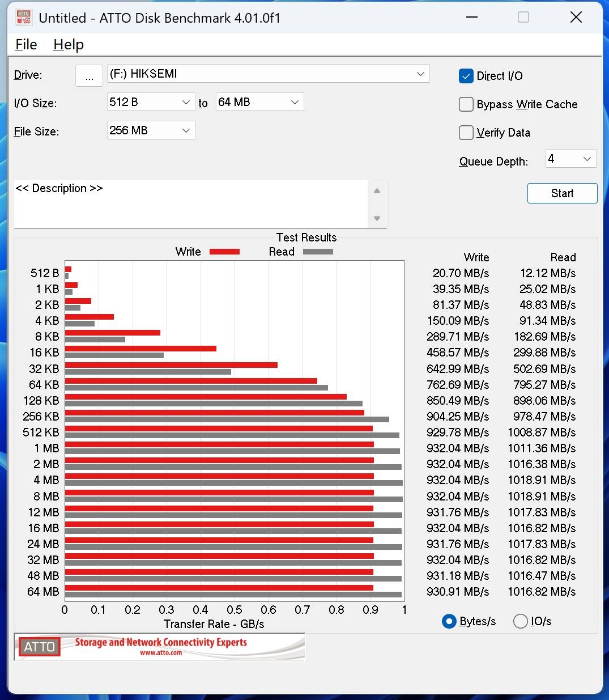609x700 pixels.
Task: Click the 1018.91 MB/s read result for 4 MB
Action: [542, 480]
